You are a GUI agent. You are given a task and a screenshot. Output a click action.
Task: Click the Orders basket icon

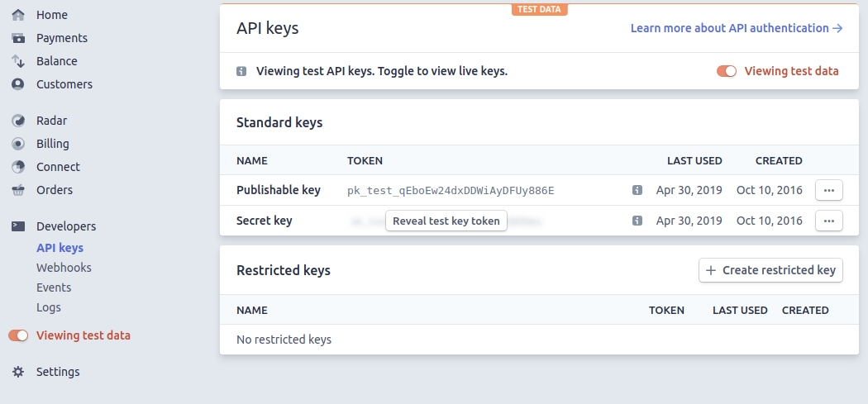click(18, 190)
